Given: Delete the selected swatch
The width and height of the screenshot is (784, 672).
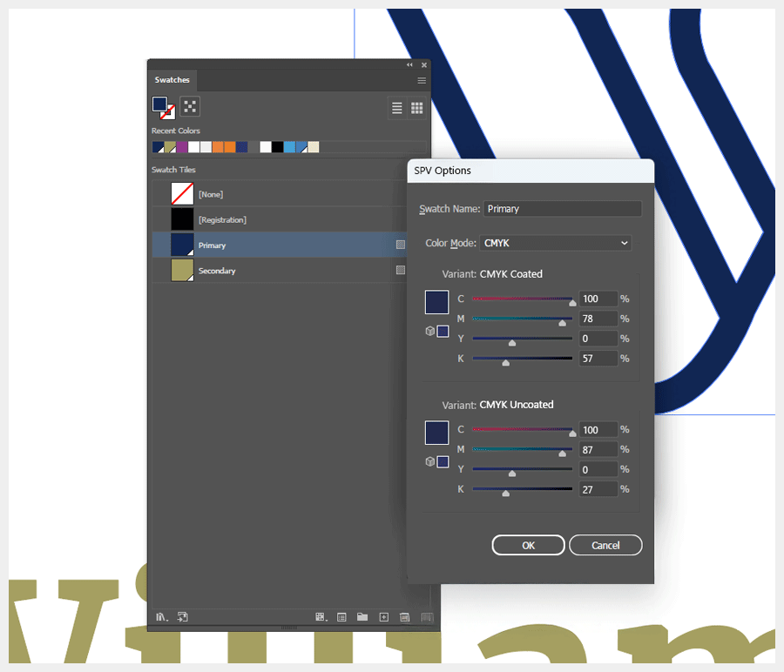Looking at the screenshot, I should tap(403, 616).
